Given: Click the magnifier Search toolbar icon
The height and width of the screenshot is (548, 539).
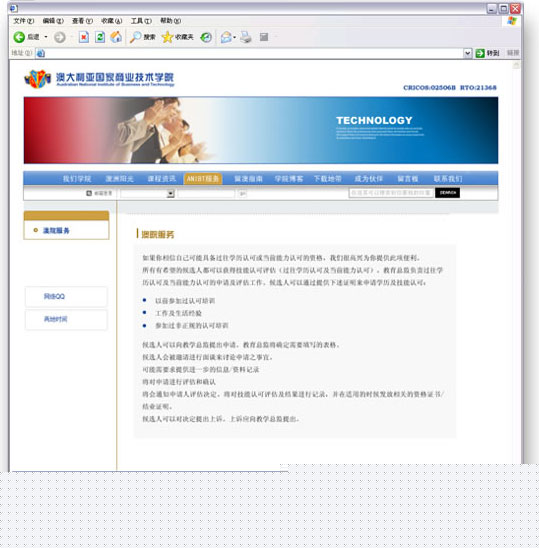Looking at the screenshot, I should tap(135, 37).
